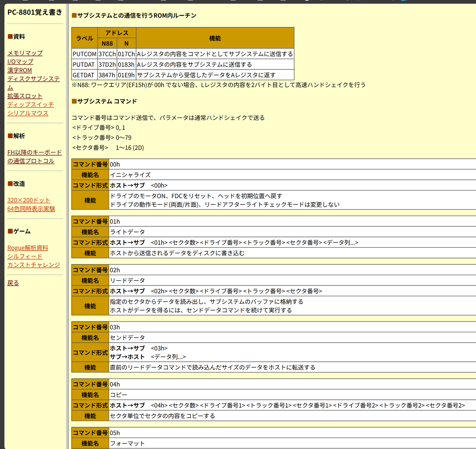Click the command number 00h cell
Screen dimensions: 476x449
pos(292,164)
